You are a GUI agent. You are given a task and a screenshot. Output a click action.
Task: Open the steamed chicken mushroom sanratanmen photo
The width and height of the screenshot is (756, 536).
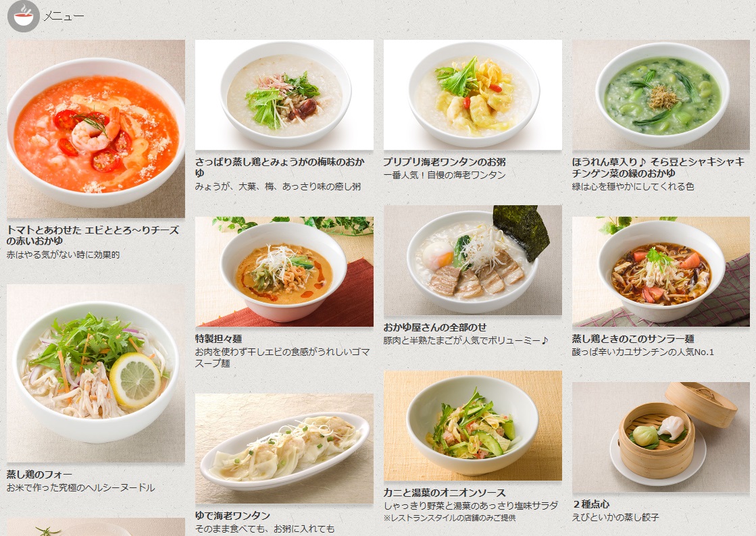661,271
